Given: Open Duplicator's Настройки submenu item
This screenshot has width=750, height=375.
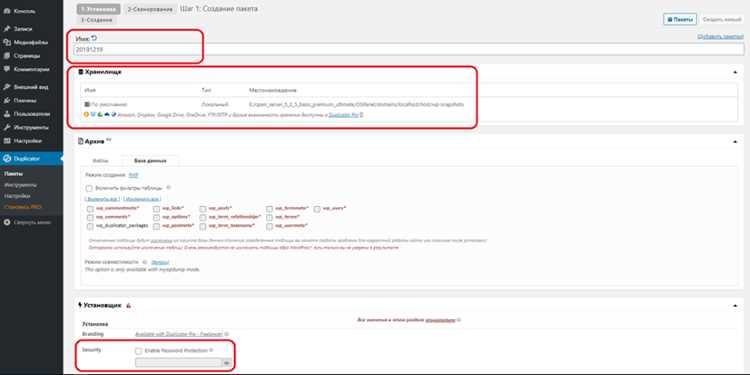Looking at the screenshot, I should click(x=17, y=196).
